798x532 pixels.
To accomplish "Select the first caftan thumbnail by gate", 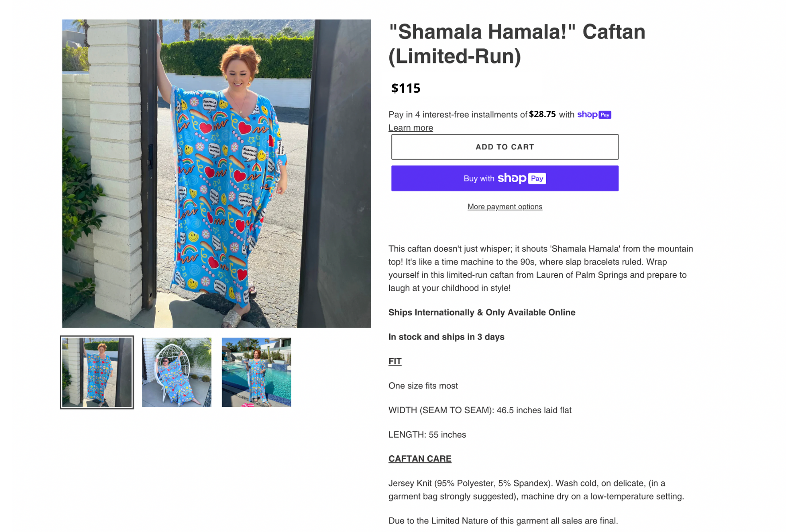I will [x=97, y=372].
